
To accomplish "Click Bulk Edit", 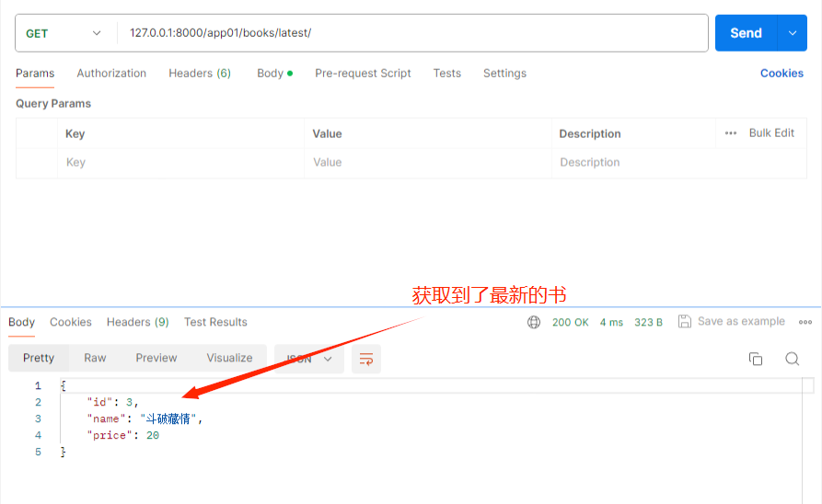I will (x=771, y=133).
